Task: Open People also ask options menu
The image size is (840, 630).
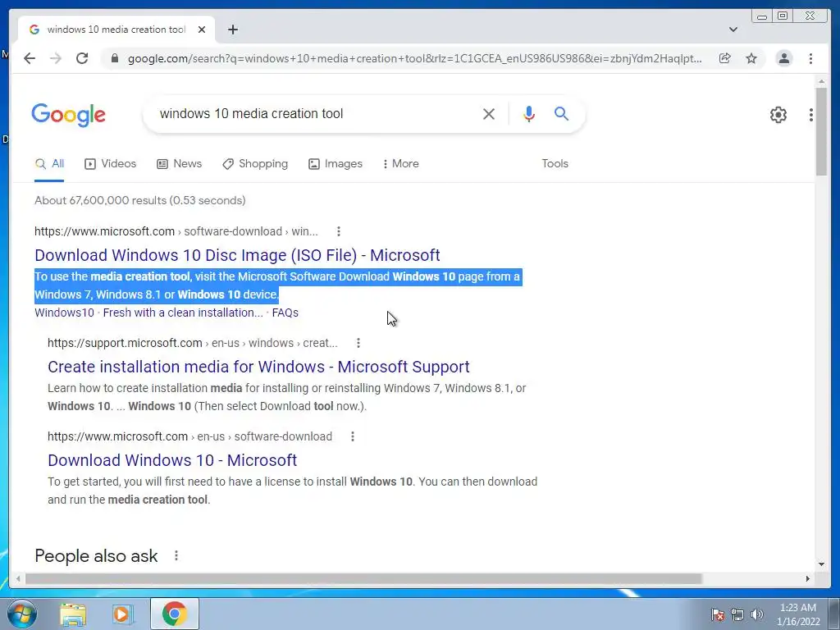Action: tap(176, 556)
